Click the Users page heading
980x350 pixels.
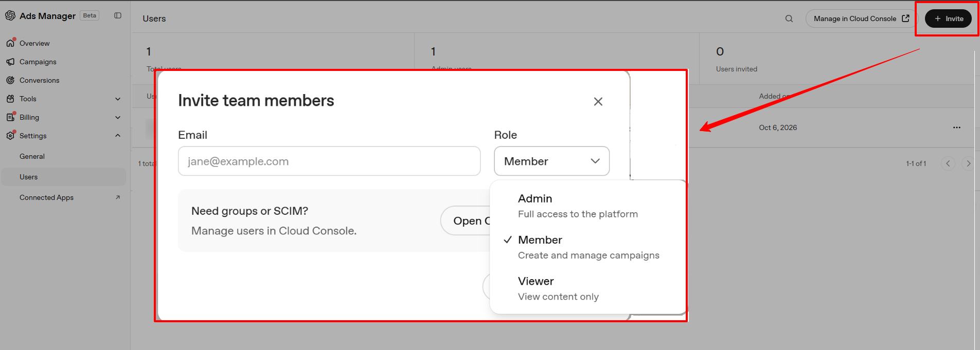(x=154, y=19)
